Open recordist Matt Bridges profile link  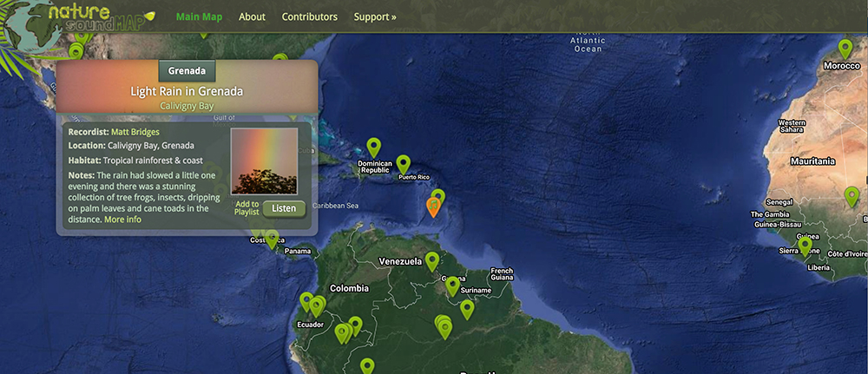[135, 132]
